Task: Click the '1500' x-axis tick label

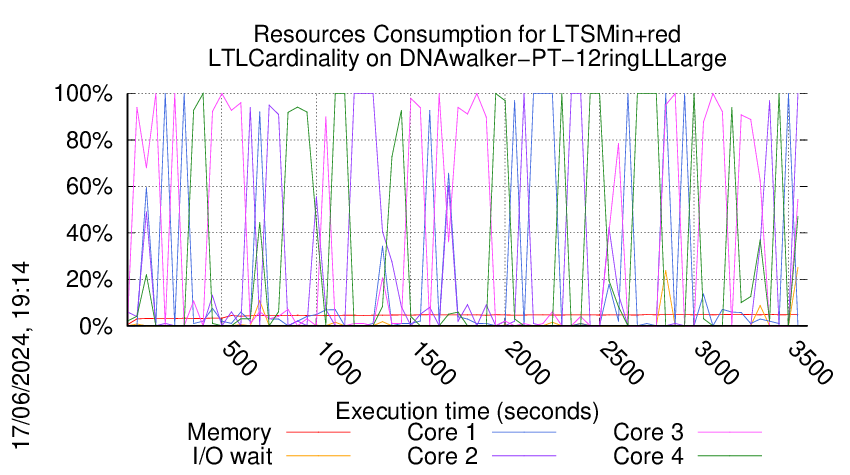Action: click(x=433, y=363)
